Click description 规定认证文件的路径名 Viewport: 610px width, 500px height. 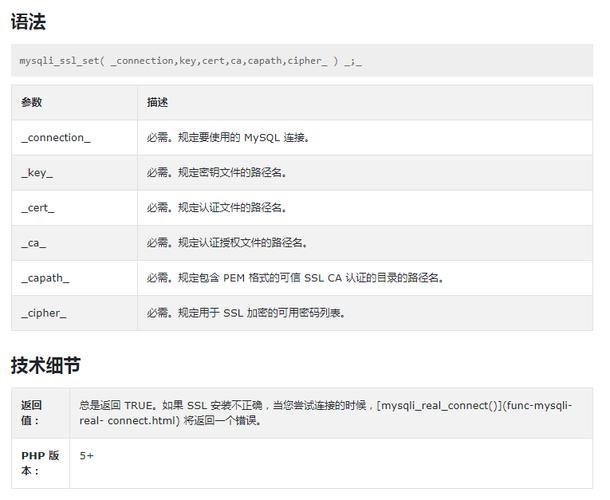217,208
